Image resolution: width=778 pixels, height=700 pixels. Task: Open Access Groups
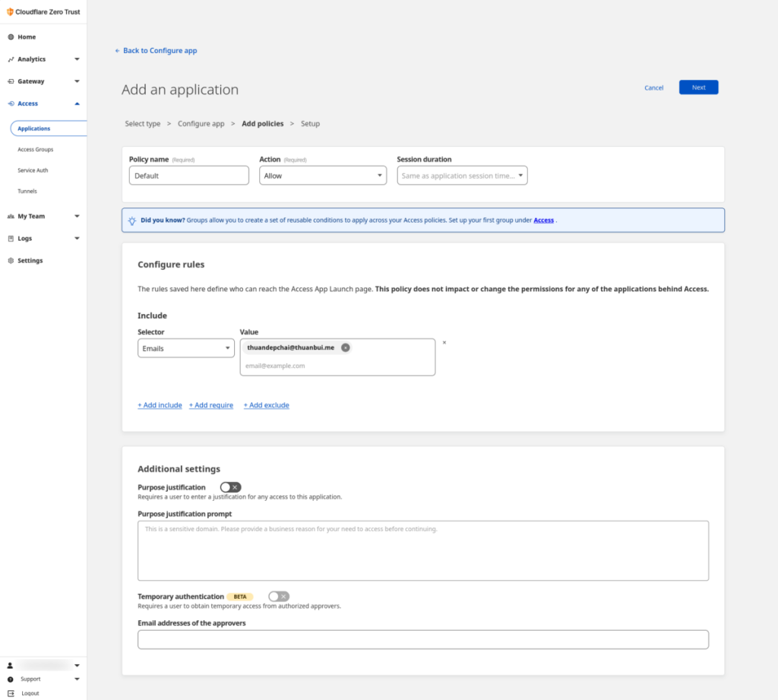(x=35, y=150)
